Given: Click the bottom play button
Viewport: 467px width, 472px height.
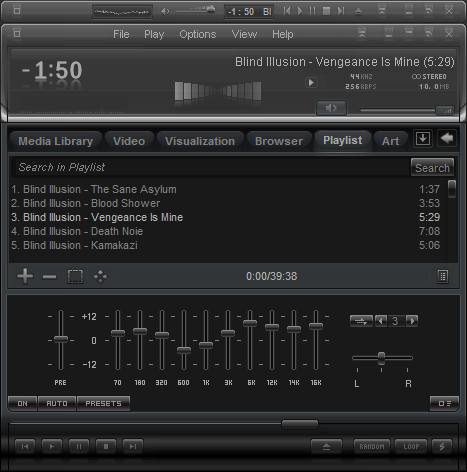Looking at the screenshot, I should coord(52,446).
